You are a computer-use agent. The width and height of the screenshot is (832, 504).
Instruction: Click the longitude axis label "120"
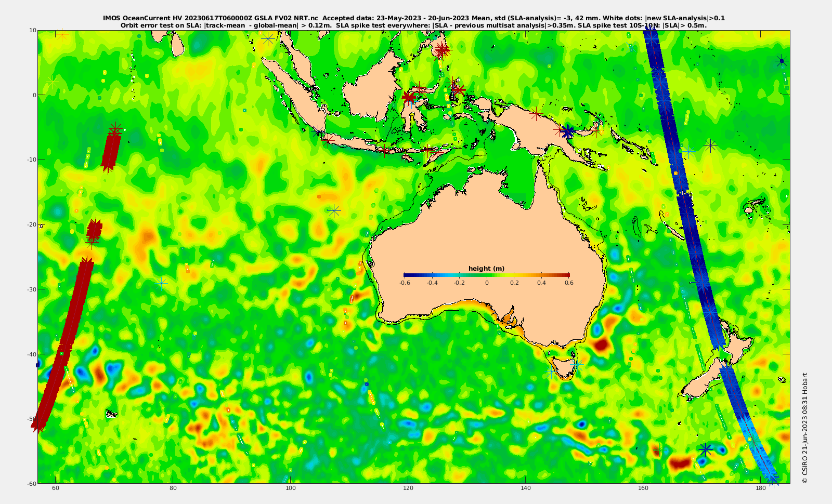pyautogui.click(x=408, y=488)
